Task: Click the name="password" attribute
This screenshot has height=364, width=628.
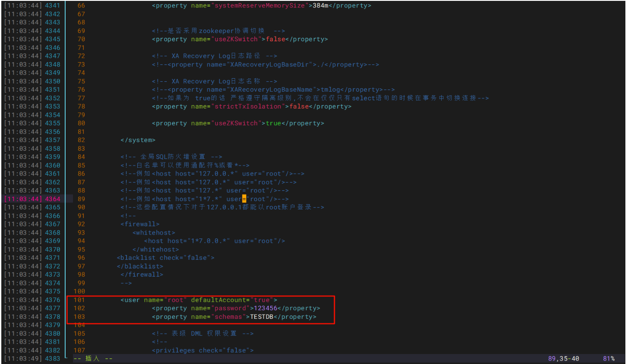Action: [x=221, y=308]
